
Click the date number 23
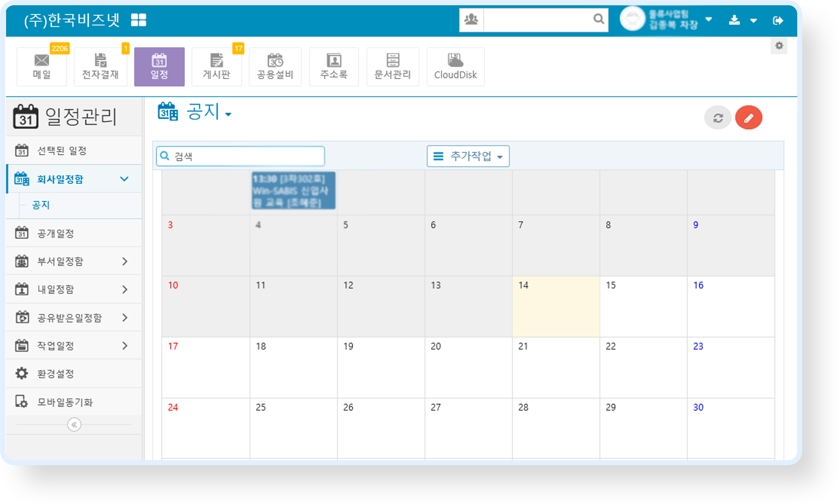pos(698,346)
